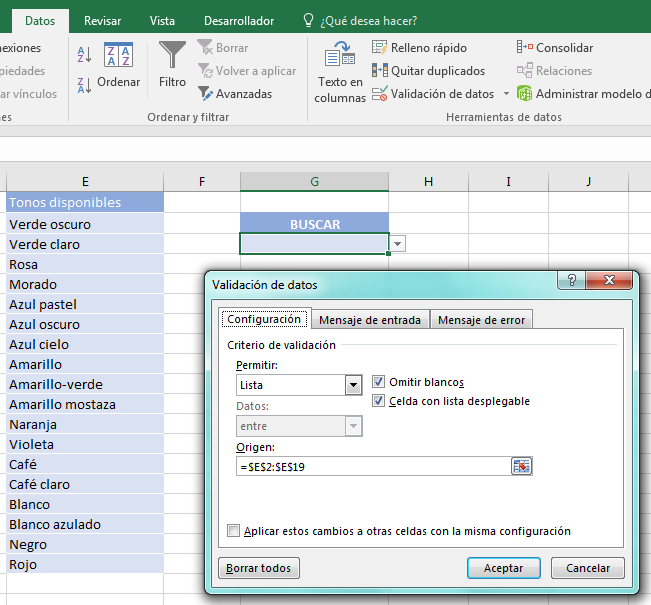This screenshot has height=605, width=651.
Task: Enable Aplicar estos cambios a otras celdas
Action: 234,531
